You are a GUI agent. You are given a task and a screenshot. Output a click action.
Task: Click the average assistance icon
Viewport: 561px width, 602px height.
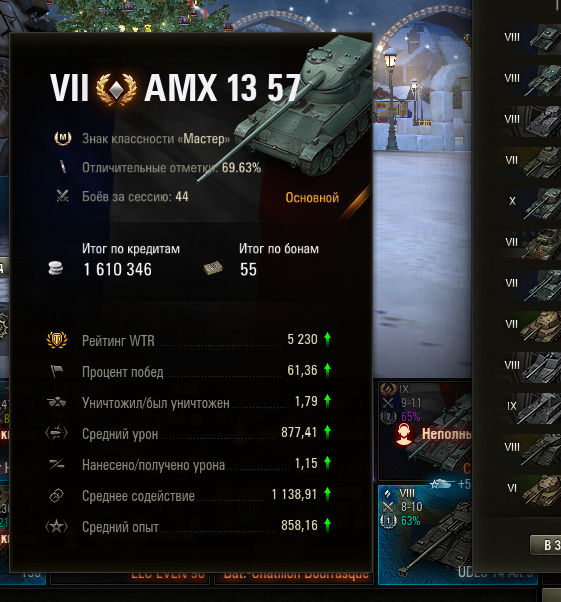point(57,495)
